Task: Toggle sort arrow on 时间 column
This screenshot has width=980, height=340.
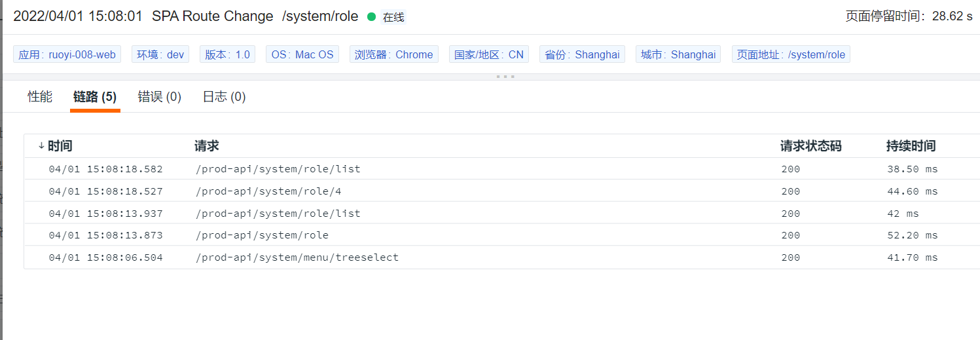Action: click(41, 146)
